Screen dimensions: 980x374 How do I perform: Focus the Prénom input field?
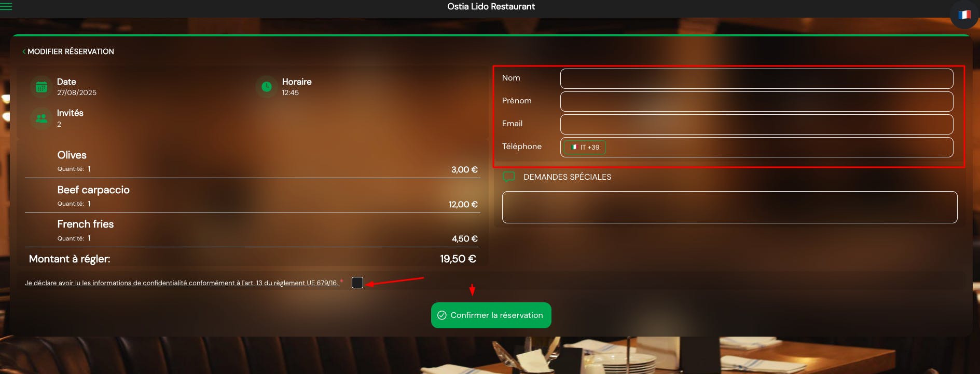click(x=757, y=101)
